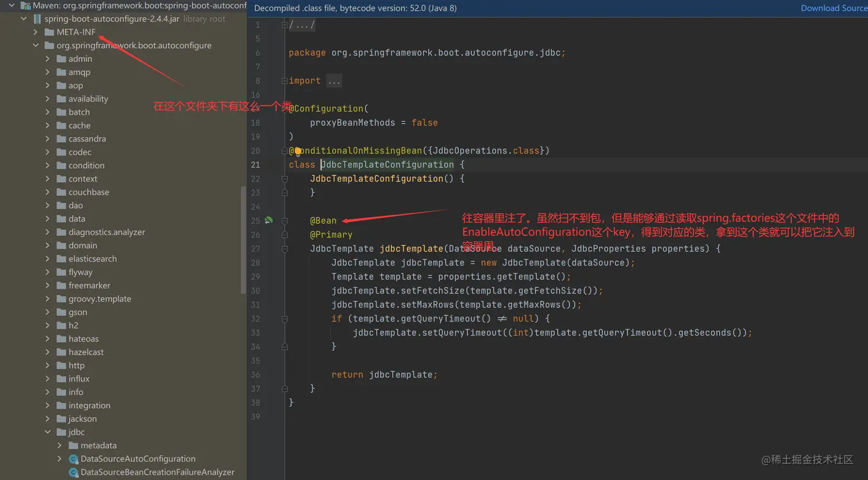This screenshot has height=480, width=868.
Task: Click the project tree vertical scrollbar
Action: 243,240
